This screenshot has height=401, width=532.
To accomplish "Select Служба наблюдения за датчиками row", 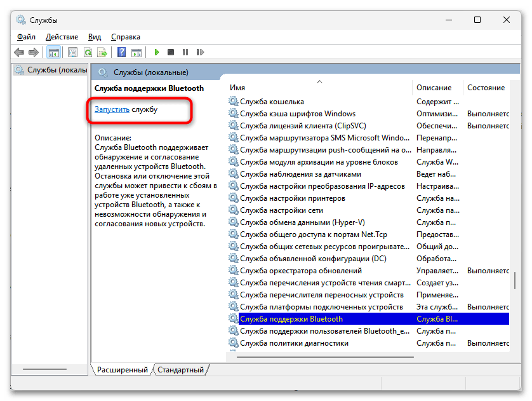I will (369, 174).
